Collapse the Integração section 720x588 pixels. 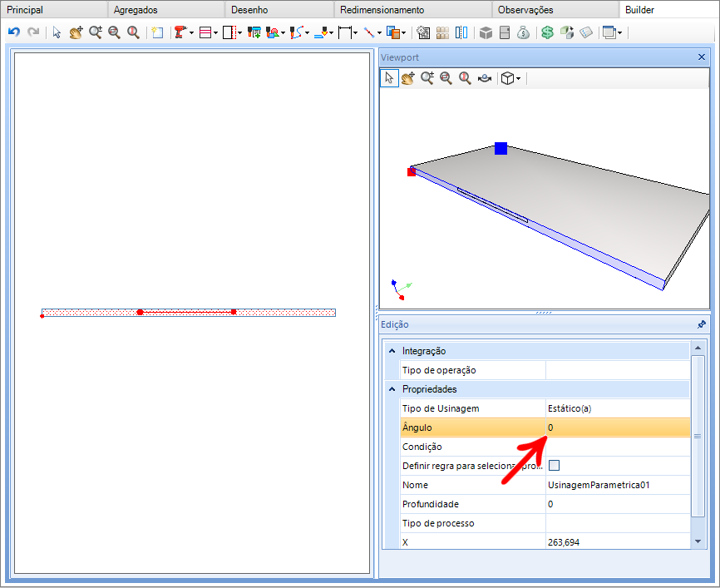(392, 351)
